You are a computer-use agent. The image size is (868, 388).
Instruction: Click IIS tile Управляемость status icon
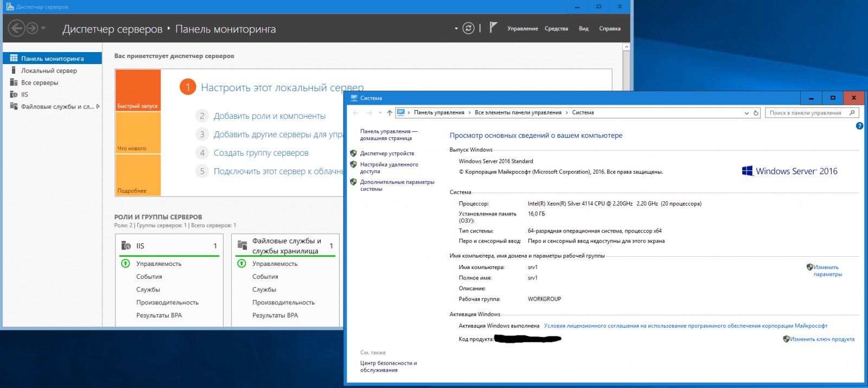click(125, 263)
